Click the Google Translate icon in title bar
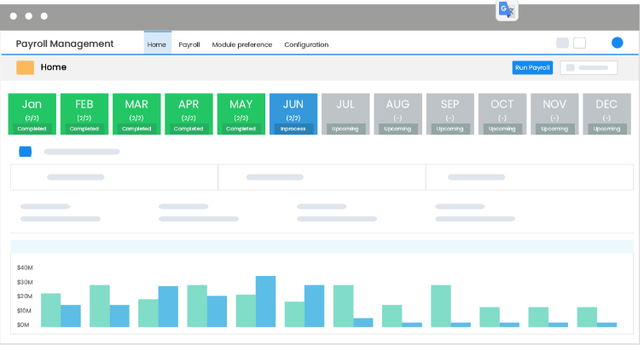 507,10
